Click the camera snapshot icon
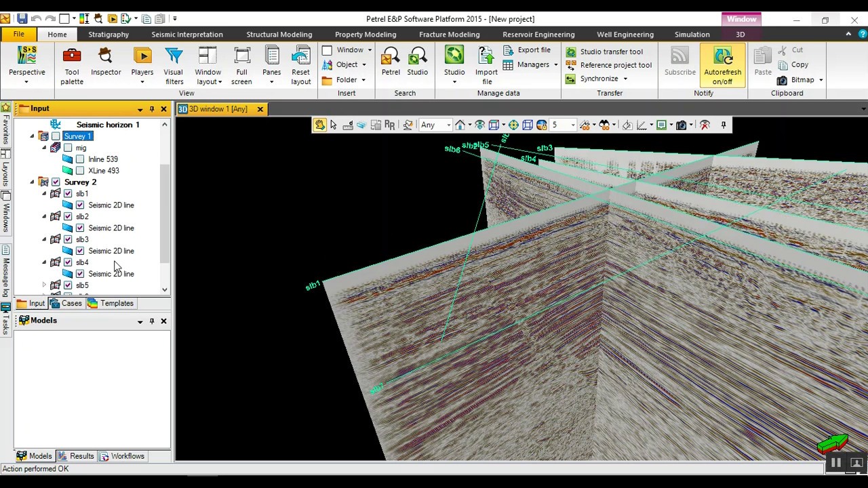 (x=682, y=125)
